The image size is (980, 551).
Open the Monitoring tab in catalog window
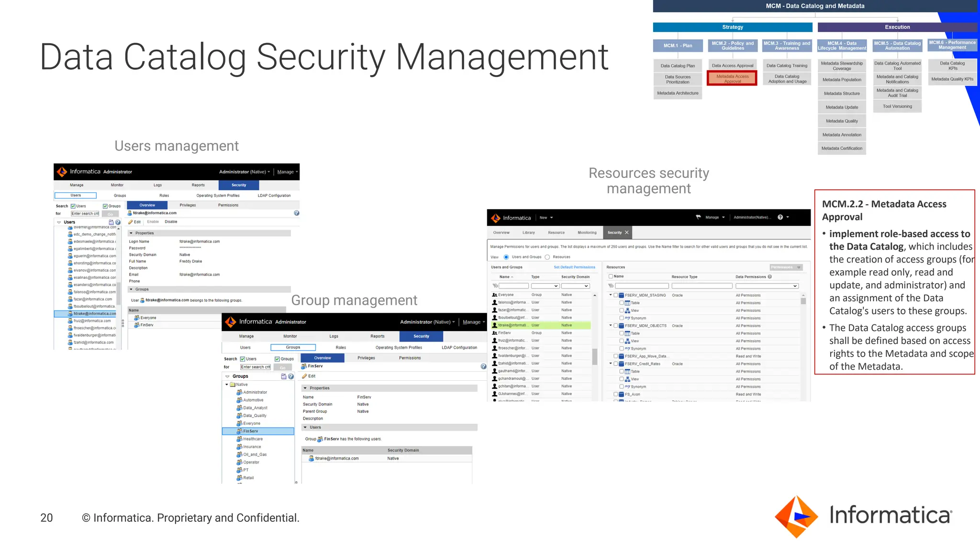587,233
